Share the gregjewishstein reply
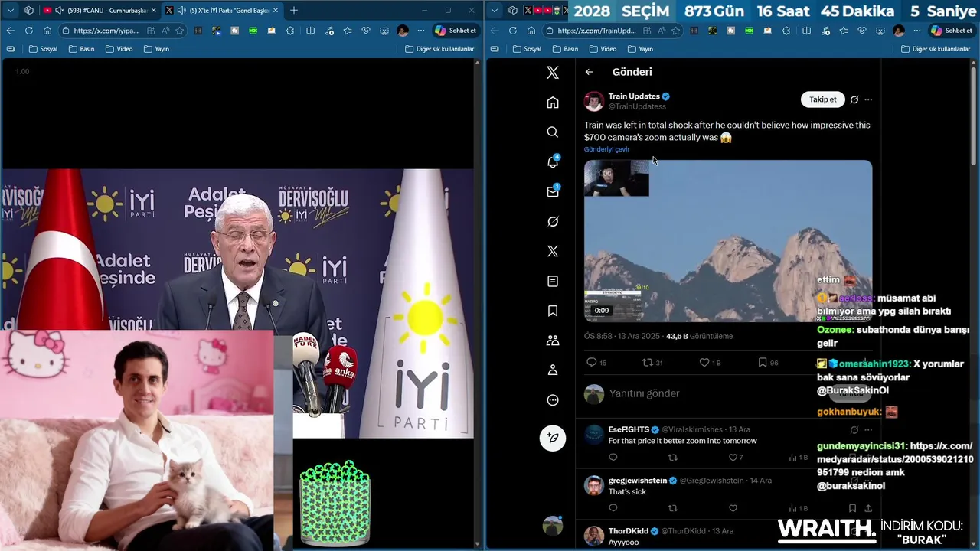 [868, 508]
